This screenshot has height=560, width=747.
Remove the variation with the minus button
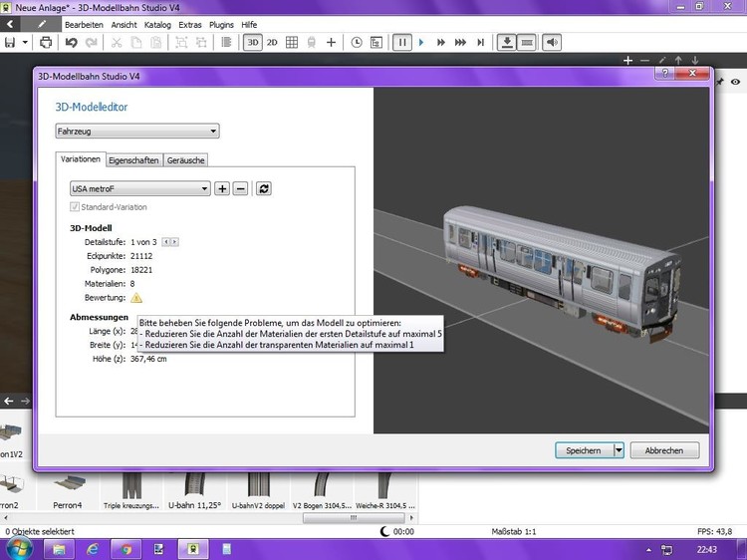tap(241, 188)
